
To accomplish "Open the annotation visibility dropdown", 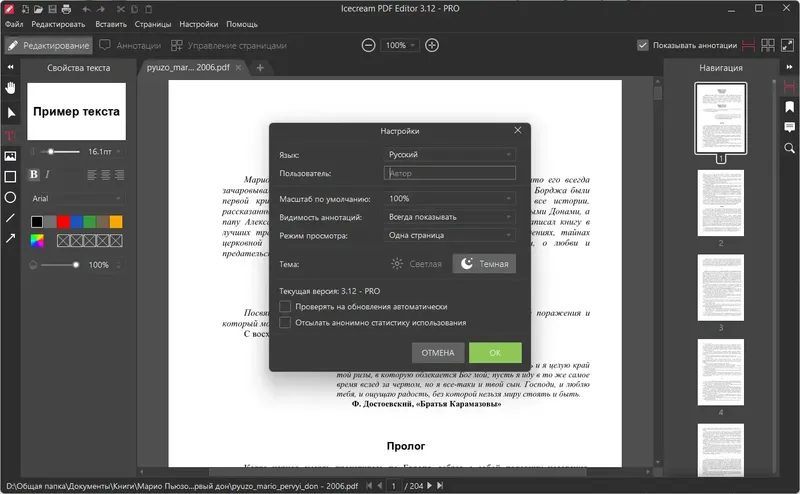I will 449,217.
